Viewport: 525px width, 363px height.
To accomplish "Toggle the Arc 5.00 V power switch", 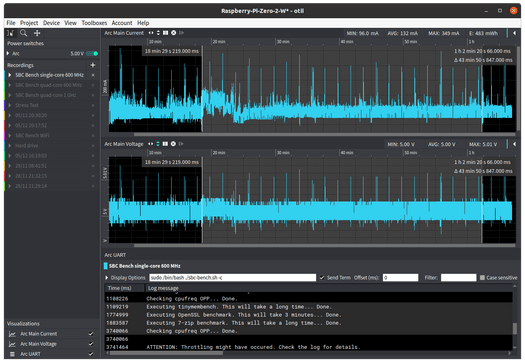I will pyautogui.click(x=92, y=54).
